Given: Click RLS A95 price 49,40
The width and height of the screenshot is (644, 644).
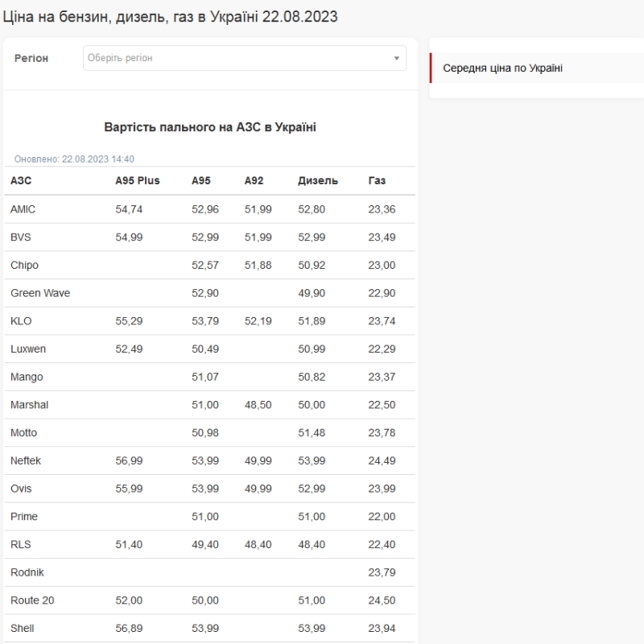Looking at the screenshot, I should [205, 545].
